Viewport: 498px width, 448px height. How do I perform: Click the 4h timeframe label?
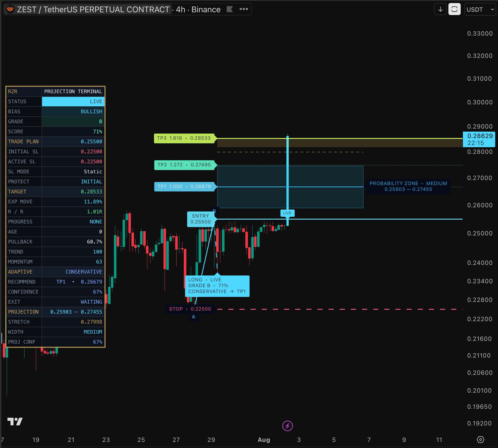180,9
